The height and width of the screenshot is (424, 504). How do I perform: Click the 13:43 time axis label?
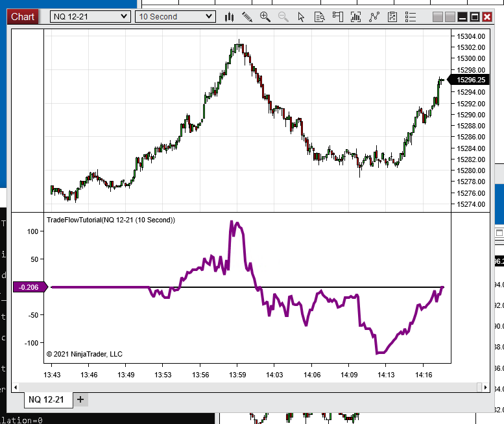52,375
